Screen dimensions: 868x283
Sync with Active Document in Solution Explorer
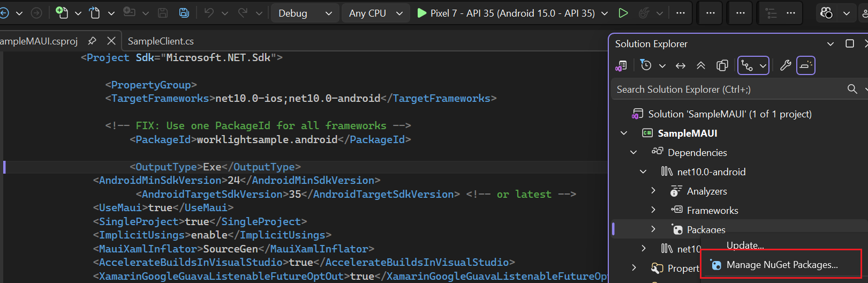point(681,65)
